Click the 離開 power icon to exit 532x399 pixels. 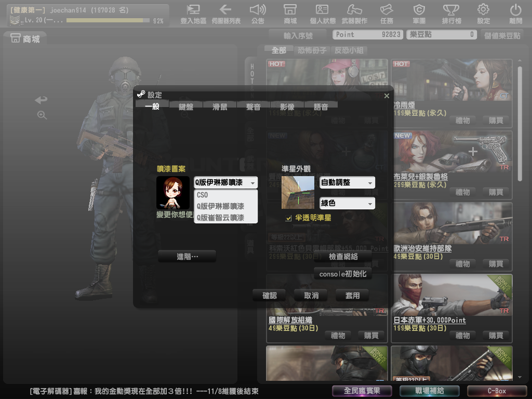point(516,14)
